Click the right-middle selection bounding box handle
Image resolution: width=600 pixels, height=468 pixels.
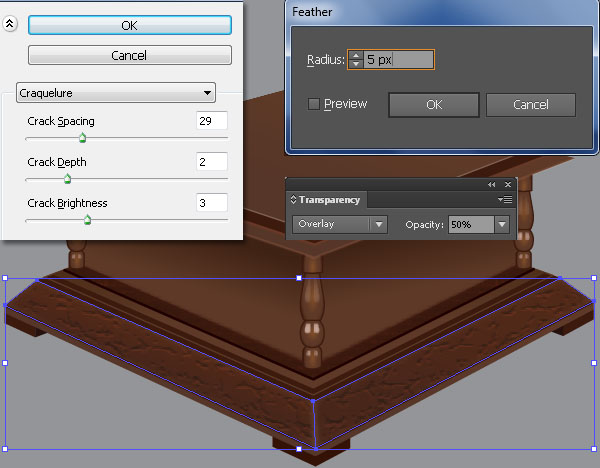(594, 363)
